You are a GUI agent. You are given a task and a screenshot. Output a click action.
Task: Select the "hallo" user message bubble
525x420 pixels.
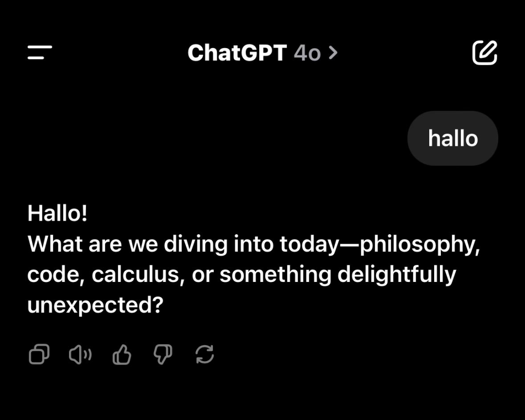[x=453, y=139]
